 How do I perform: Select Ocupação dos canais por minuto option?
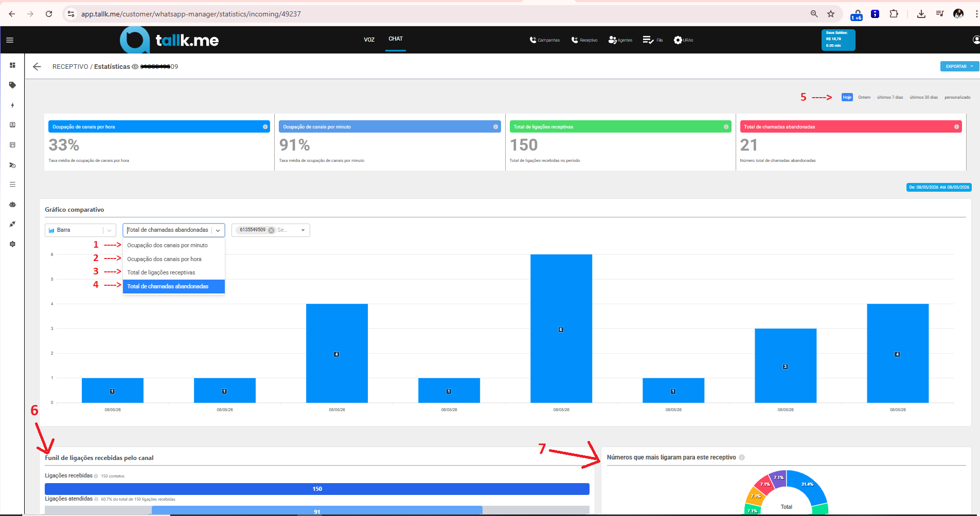174,246
